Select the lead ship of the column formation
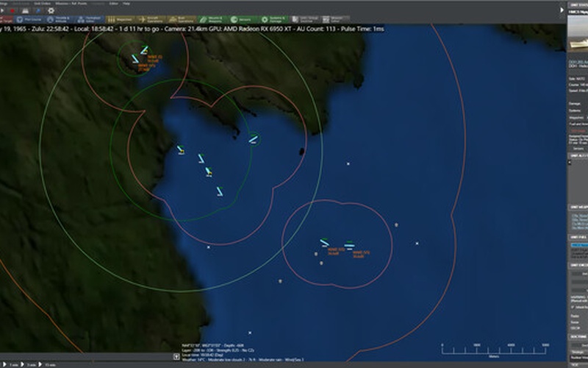Screen dimensions: 588x368 click(x=180, y=149)
